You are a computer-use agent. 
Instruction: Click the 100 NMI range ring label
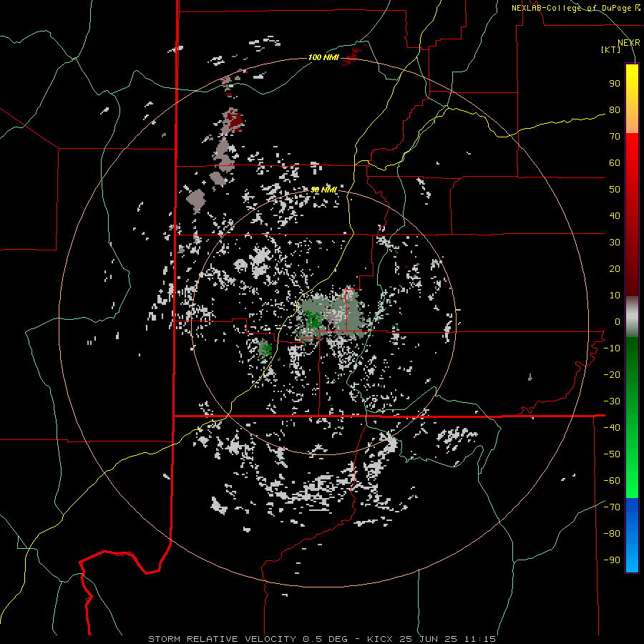click(323, 57)
